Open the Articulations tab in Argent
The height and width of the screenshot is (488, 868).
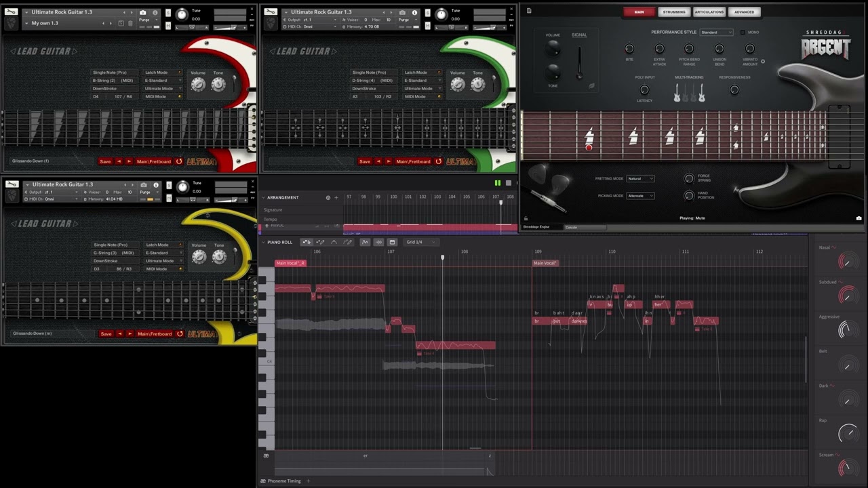709,12
